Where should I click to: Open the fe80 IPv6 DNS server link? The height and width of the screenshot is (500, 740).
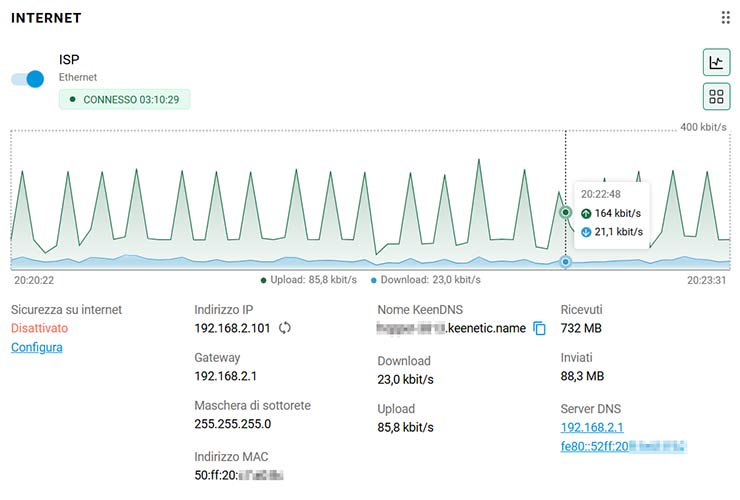pos(624,447)
